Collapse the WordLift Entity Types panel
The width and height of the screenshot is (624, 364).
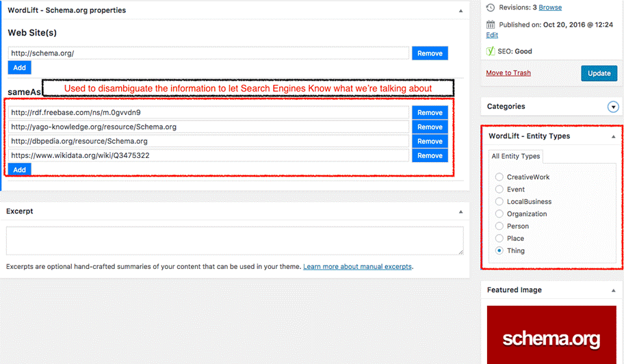click(x=613, y=137)
